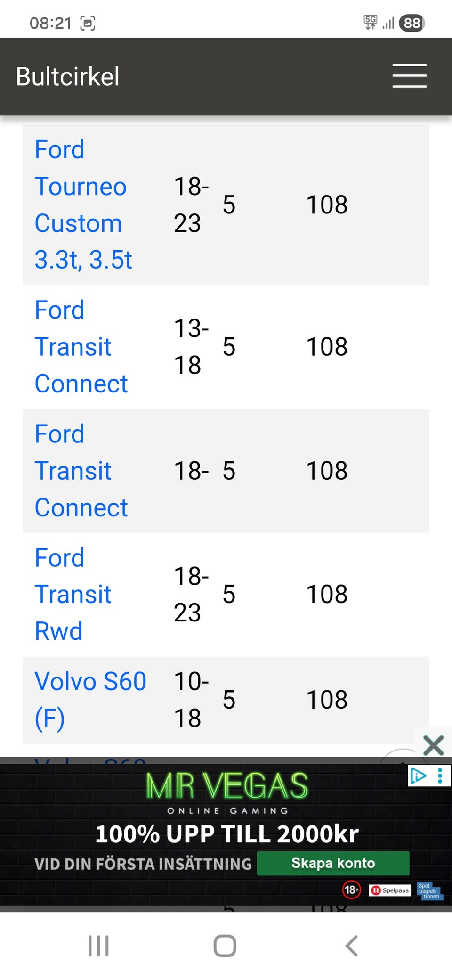Close the Mr Vegas ad banner
The image size is (452, 980).
[433, 745]
